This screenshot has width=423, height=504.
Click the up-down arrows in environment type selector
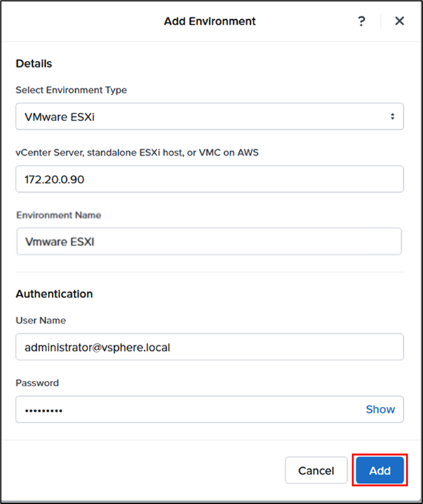tap(392, 116)
